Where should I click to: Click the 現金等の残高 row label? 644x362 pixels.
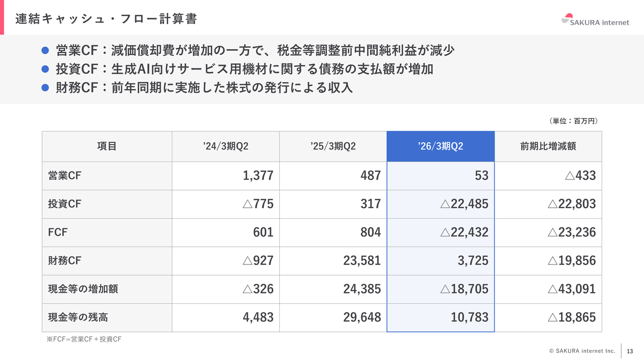tap(78, 318)
